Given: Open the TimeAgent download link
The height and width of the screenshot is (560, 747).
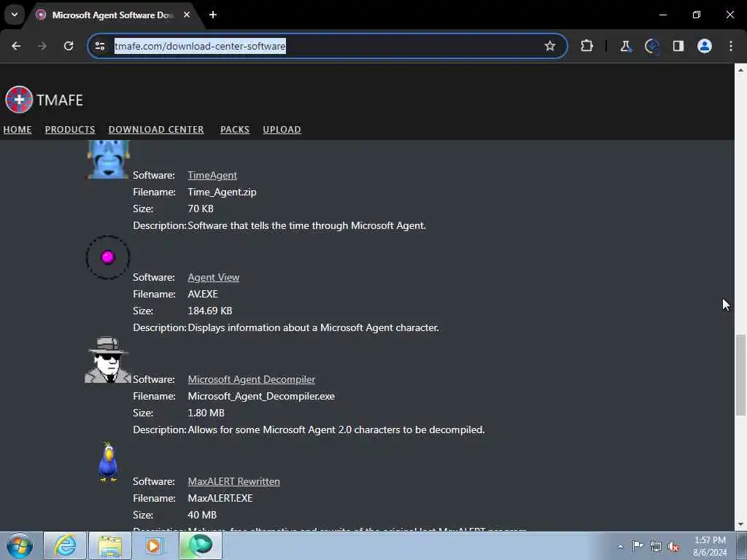Looking at the screenshot, I should point(212,175).
